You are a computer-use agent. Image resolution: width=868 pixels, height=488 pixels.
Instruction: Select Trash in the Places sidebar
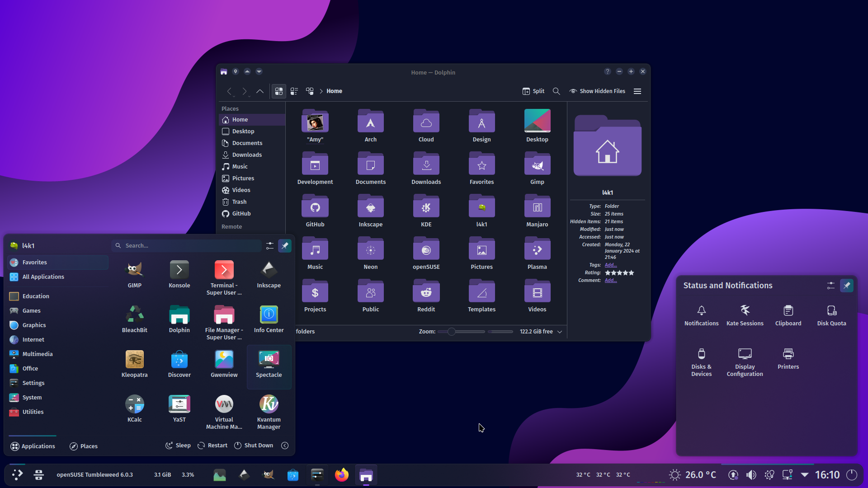[252, 202]
